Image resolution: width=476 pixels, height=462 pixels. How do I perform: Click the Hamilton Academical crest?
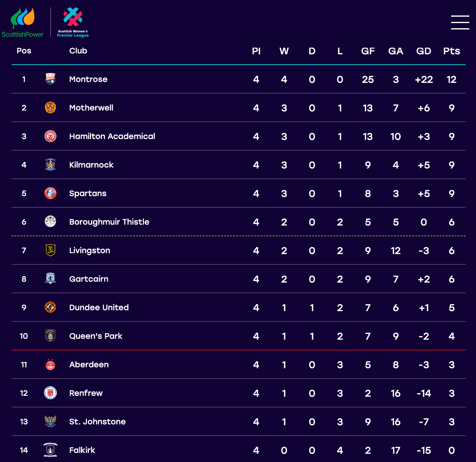(50, 136)
